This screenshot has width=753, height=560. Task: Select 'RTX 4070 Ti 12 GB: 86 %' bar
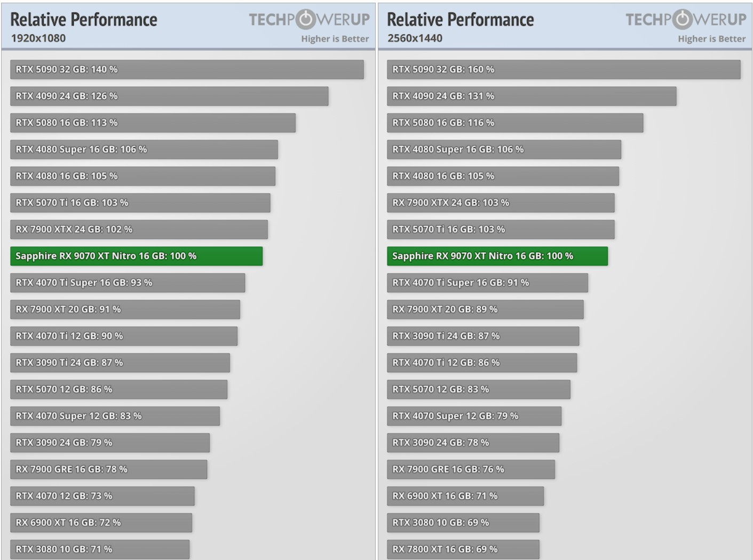[482, 363]
